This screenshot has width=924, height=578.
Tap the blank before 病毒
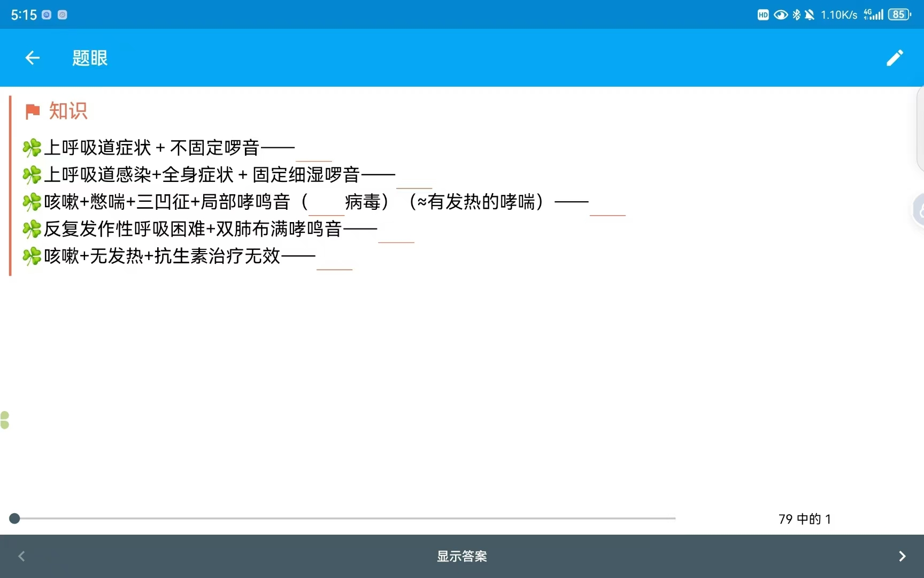(x=326, y=208)
